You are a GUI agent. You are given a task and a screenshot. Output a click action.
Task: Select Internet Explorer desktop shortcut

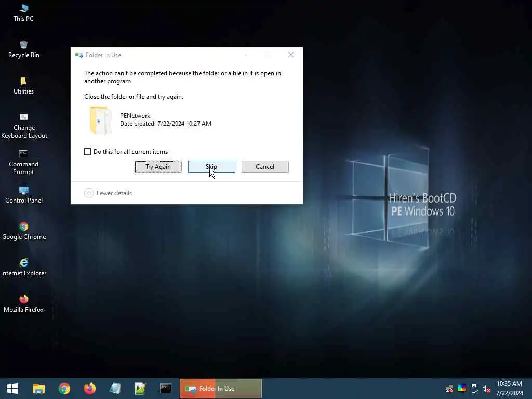[24, 268]
